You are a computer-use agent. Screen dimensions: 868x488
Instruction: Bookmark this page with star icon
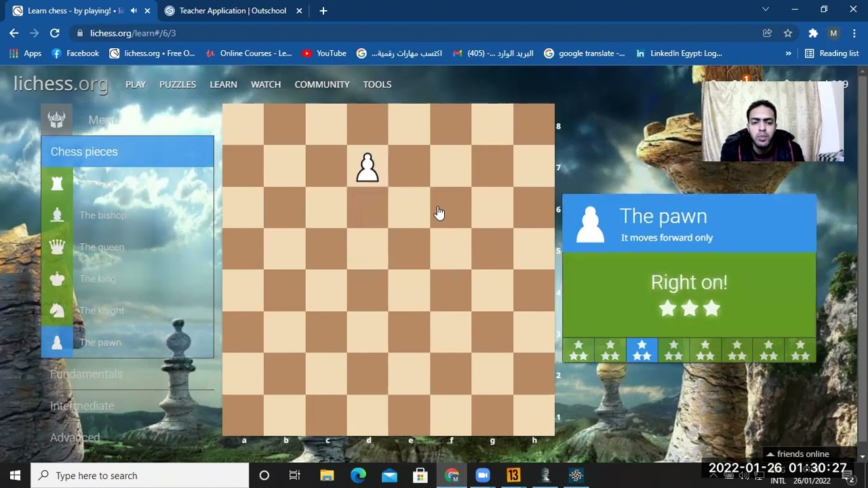(x=788, y=33)
